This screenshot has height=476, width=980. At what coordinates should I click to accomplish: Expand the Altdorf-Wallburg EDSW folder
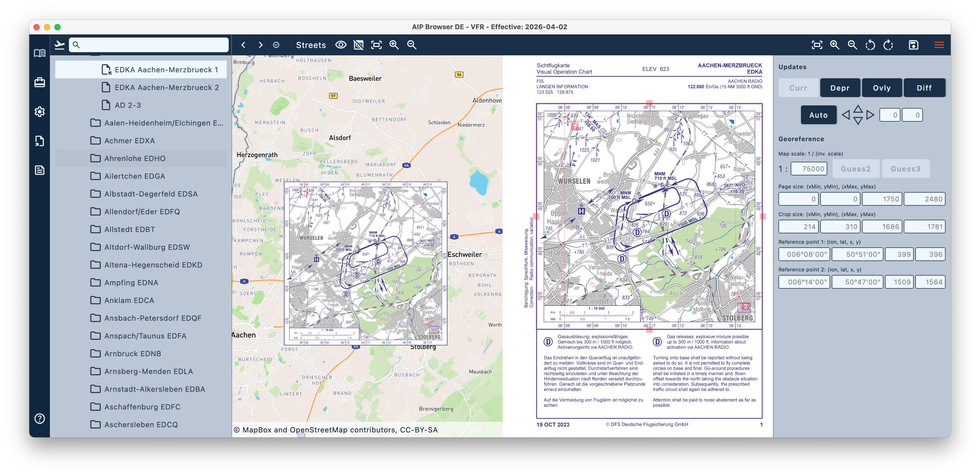(141, 247)
